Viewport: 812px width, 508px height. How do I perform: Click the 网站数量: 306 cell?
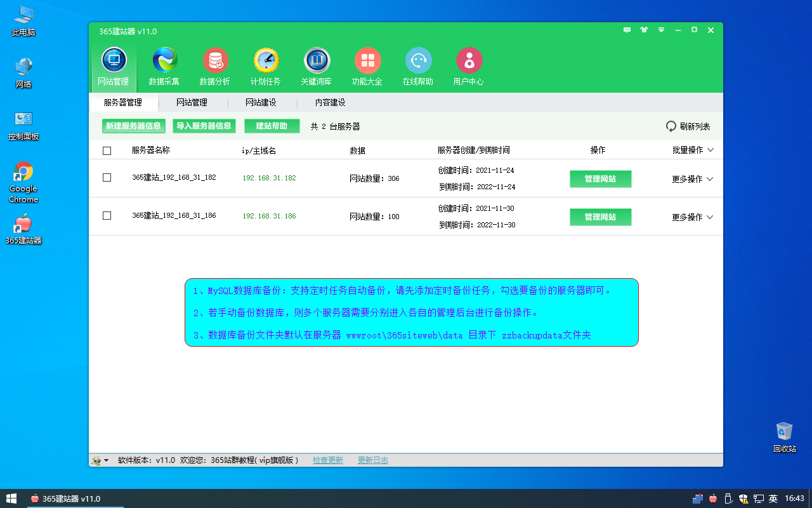(x=374, y=179)
